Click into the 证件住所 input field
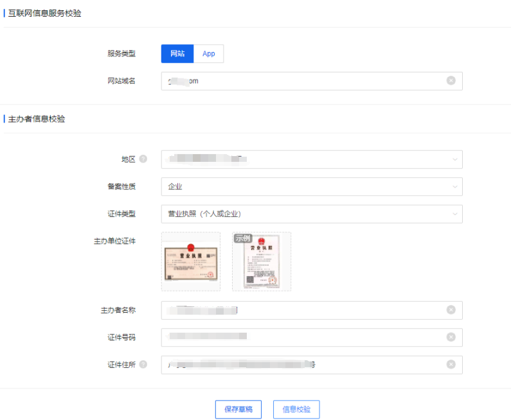 tap(302, 365)
